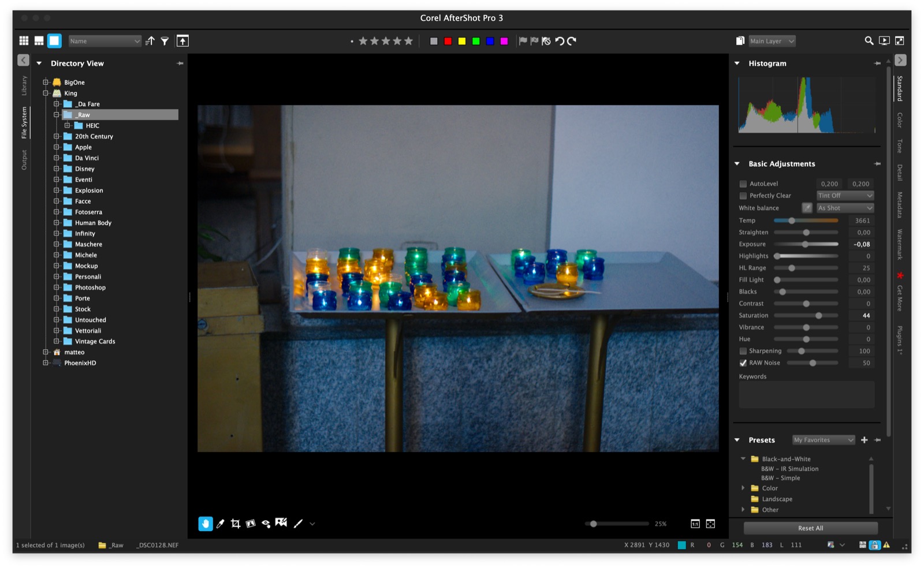Viewport: 924px width, 568px height.
Task: Pin the Histogram panel
Action: pyautogui.click(x=878, y=63)
